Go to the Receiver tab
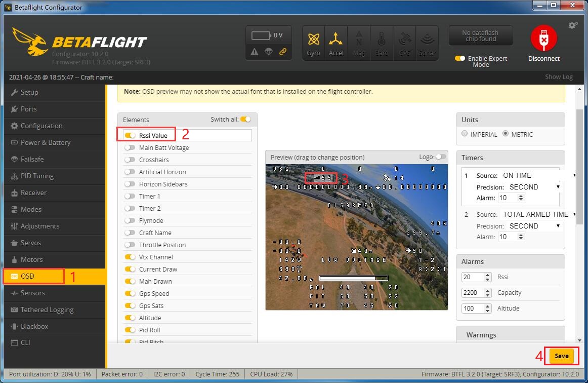 [33, 193]
